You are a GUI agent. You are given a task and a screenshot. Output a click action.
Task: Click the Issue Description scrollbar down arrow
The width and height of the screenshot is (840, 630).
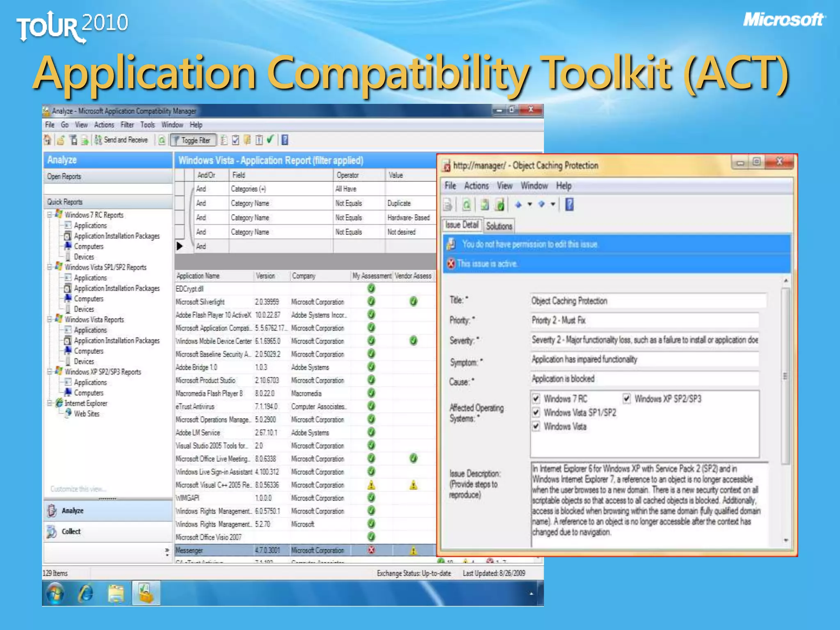point(785,540)
